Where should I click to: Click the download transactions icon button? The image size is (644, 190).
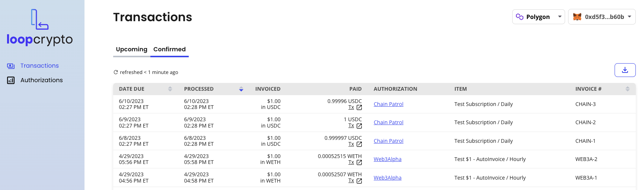pyautogui.click(x=625, y=70)
